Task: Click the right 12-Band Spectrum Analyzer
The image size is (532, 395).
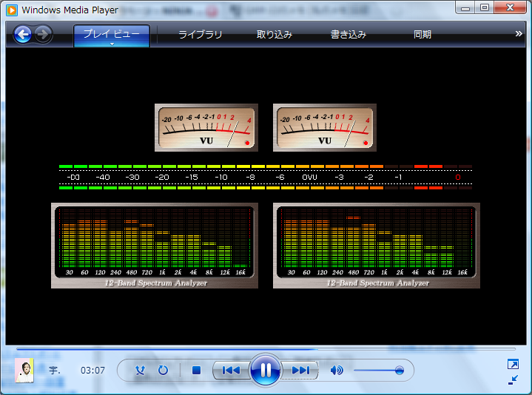Action: (x=377, y=246)
